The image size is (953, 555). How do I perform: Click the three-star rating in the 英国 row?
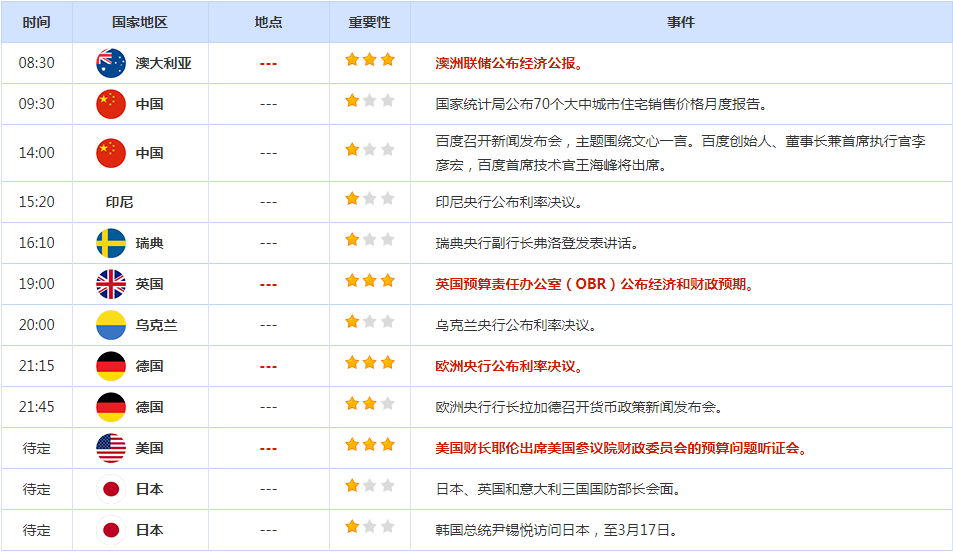pyautogui.click(x=370, y=281)
